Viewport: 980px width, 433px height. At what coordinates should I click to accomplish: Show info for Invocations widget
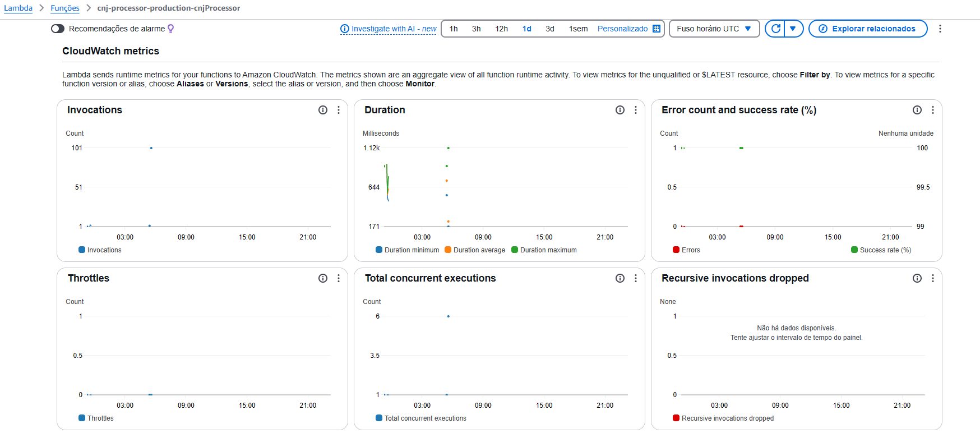pos(323,110)
